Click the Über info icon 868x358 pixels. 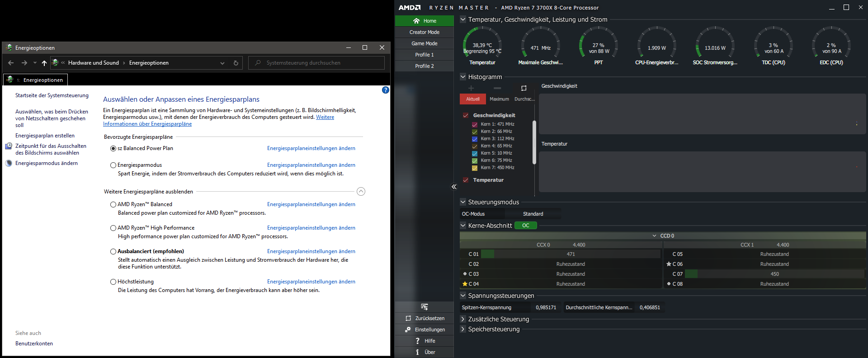(x=417, y=352)
